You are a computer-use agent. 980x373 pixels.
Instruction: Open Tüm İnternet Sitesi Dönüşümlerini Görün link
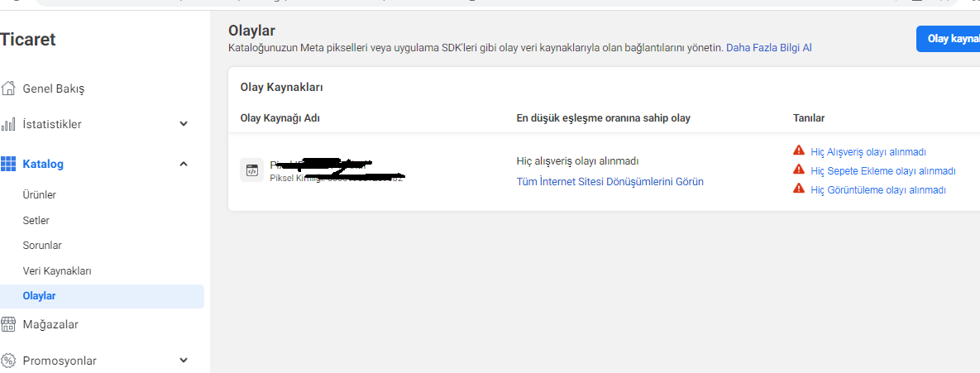point(610,182)
